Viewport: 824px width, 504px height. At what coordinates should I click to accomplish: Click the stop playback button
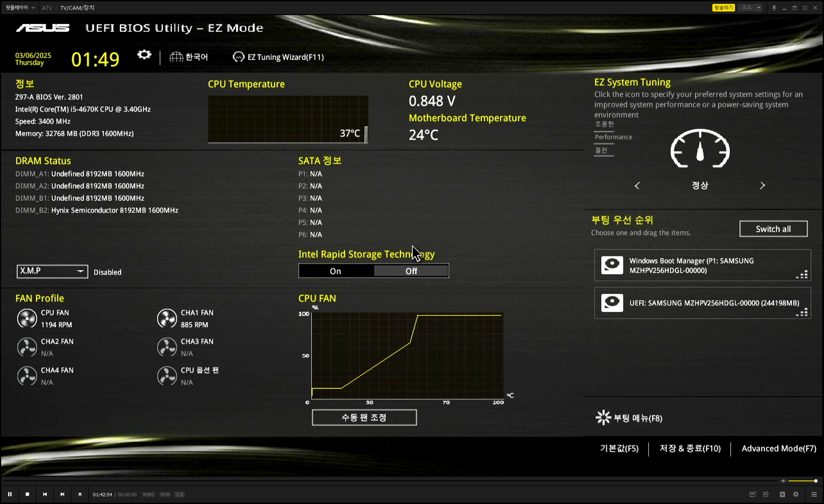[27, 494]
